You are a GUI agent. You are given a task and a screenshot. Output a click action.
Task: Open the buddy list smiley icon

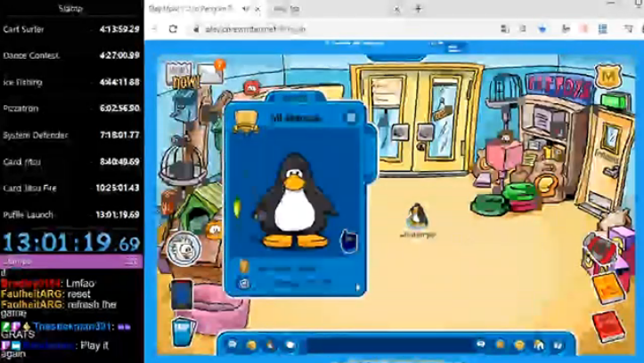[519, 345]
